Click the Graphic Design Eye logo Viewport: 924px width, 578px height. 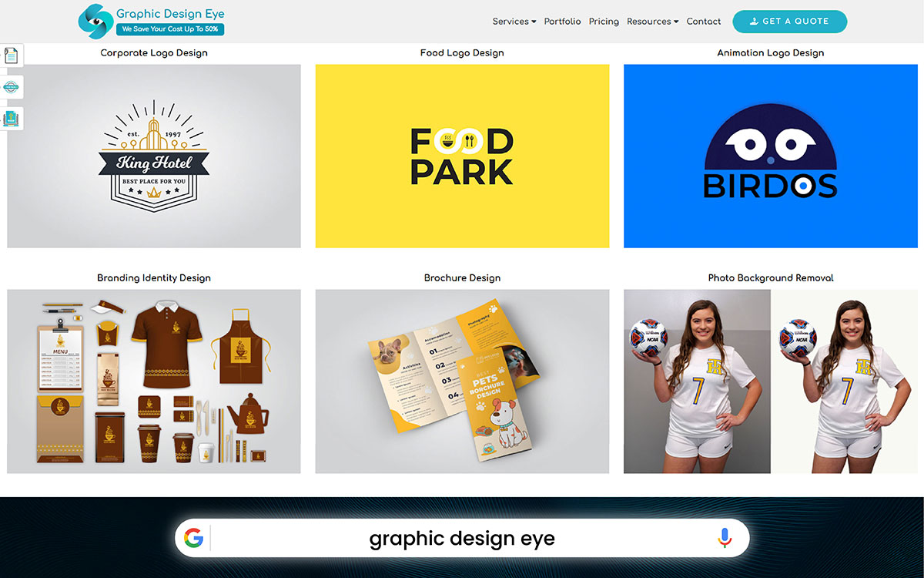151,21
